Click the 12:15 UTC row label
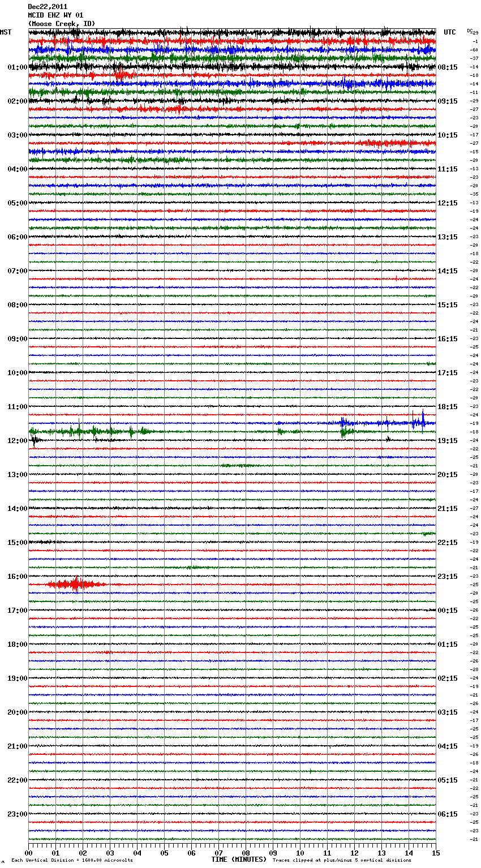The height and width of the screenshot is (868, 481). pos(448,203)
